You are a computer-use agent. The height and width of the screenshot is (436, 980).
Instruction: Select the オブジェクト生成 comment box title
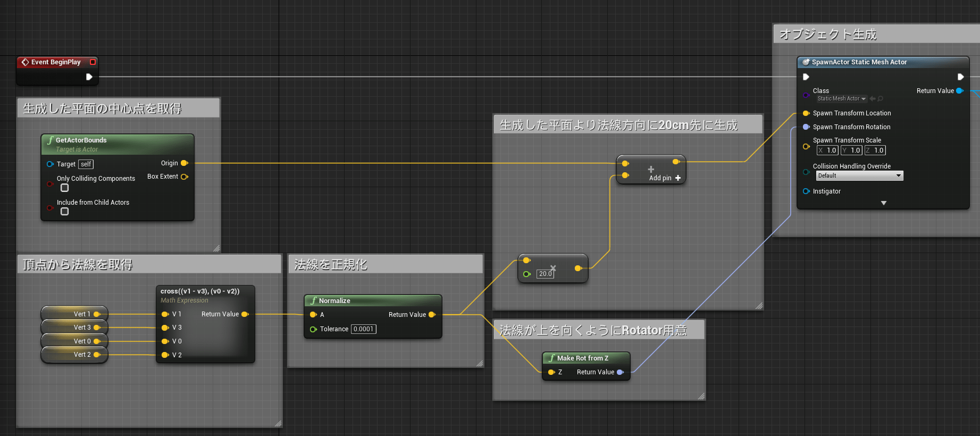(828, 35)
